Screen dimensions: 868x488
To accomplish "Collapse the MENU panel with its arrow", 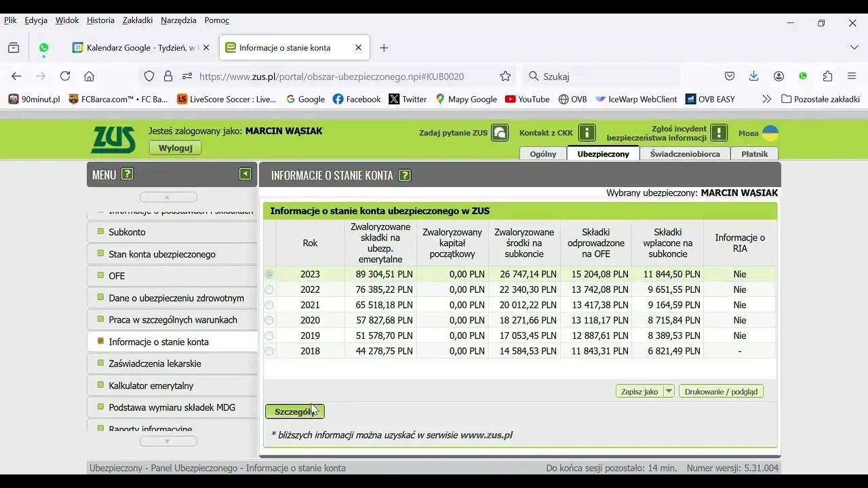I will pyautogui.click(x=245, y=174).
